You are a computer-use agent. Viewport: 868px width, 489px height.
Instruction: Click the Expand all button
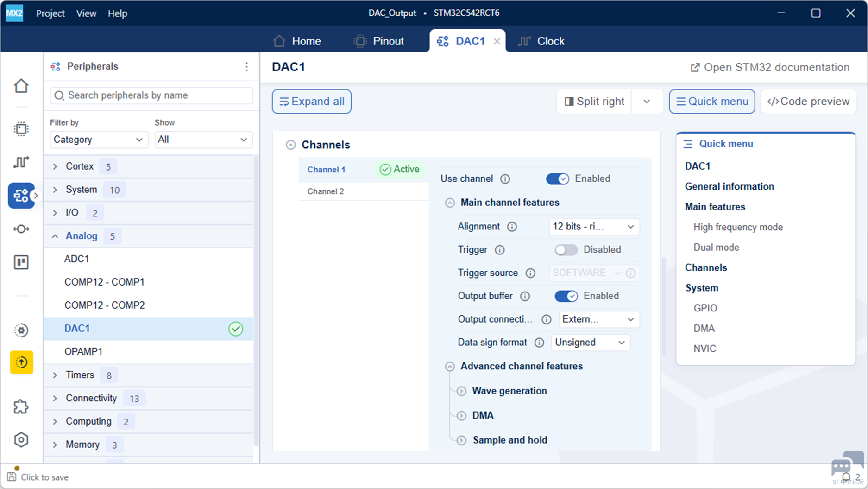tap(312, 102)
